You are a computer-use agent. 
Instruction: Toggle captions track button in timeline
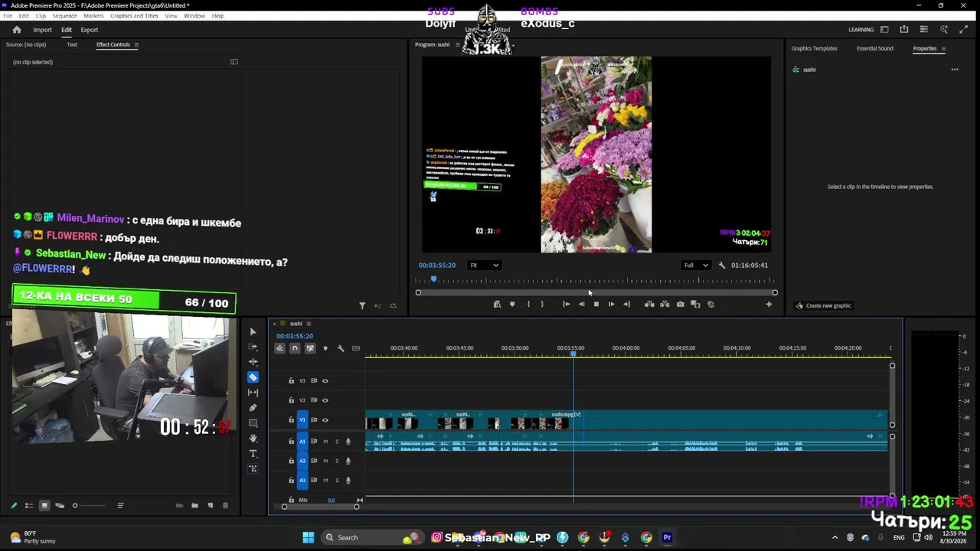pos(356,348)
